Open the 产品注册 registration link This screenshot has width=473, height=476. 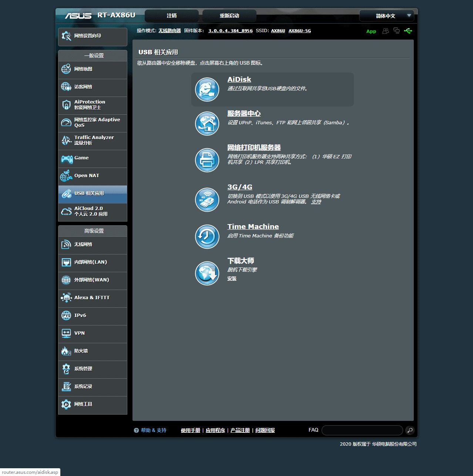(x=240, y=431)
